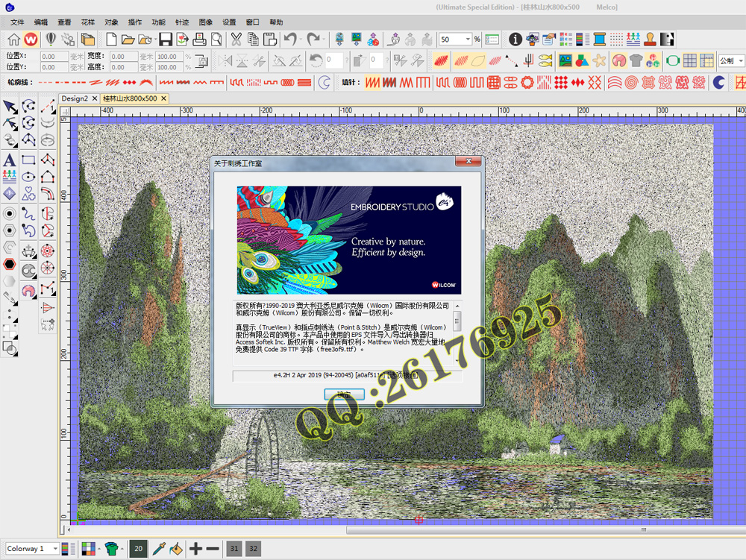Select the red hexagon tool
The image size is (746, 560).
click(10, 264)
